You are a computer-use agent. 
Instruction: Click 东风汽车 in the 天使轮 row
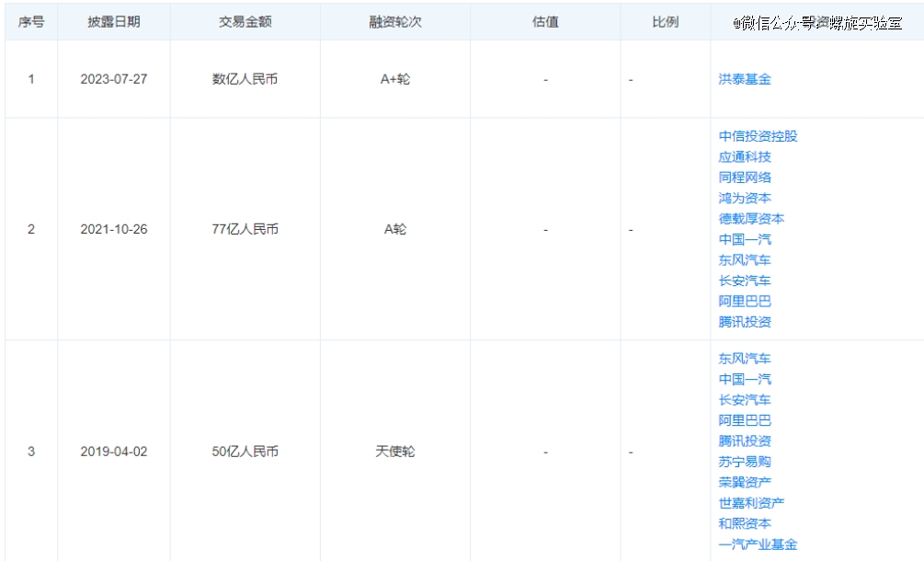(x=745, y=359)
